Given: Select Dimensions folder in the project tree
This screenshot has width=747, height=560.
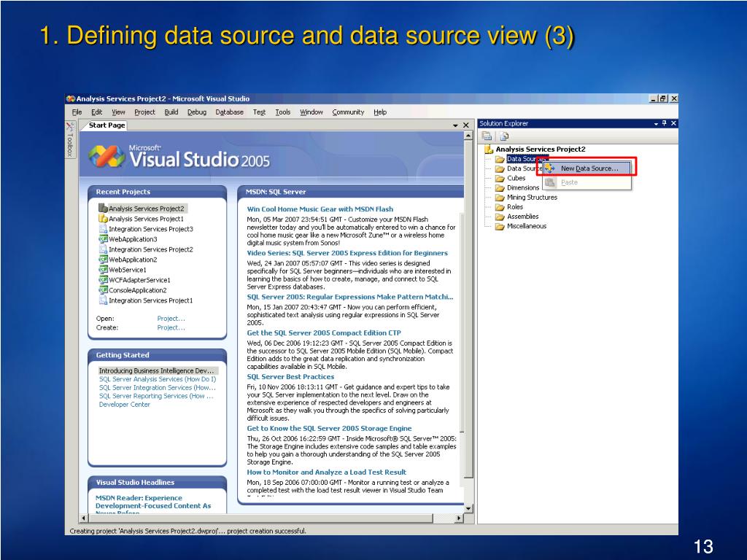Looking at the screenshot, I should click(522, 187).
